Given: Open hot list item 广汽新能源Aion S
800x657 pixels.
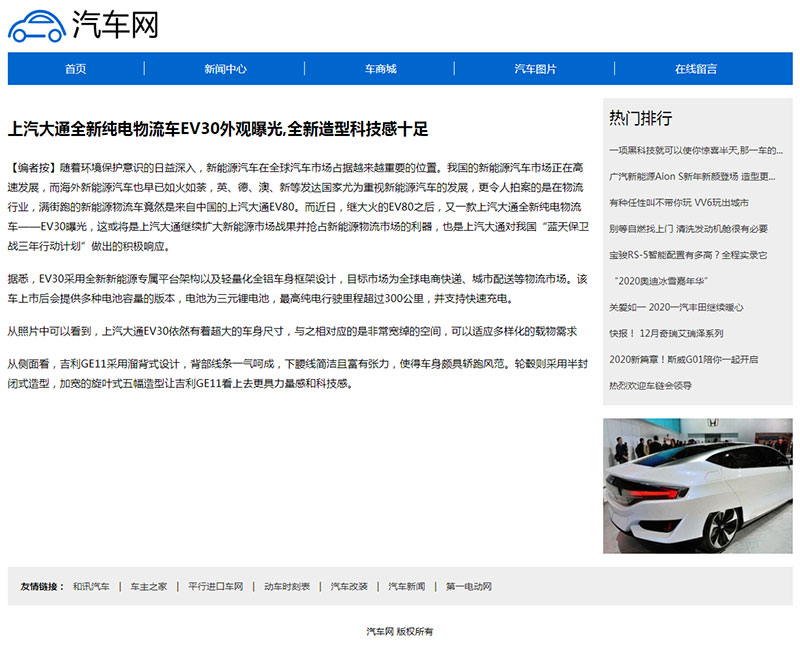Looking at the screenshot, I should coord(692,176).
